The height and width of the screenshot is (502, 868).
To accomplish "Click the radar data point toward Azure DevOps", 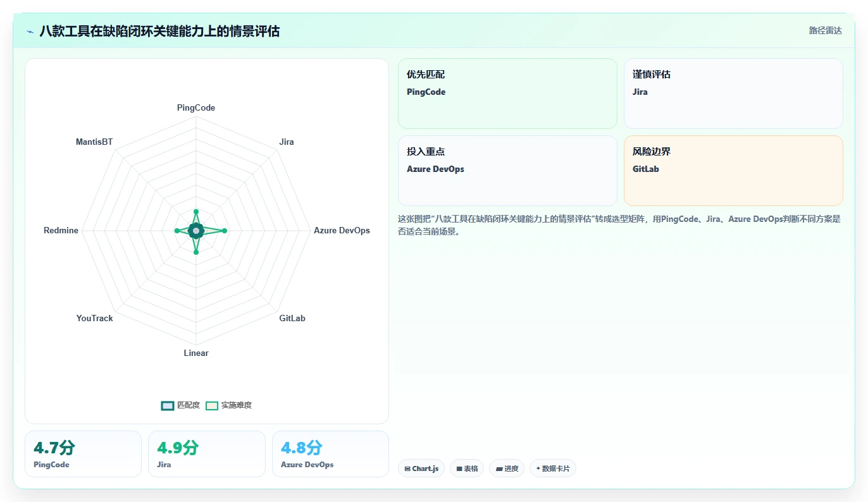I will (x=225, y=231).
